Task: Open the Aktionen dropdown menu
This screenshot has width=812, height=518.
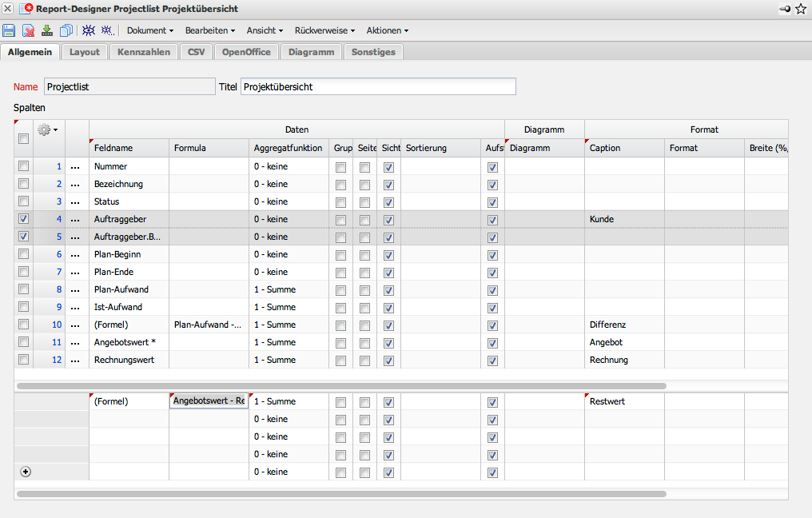Action: coord(387,30)
